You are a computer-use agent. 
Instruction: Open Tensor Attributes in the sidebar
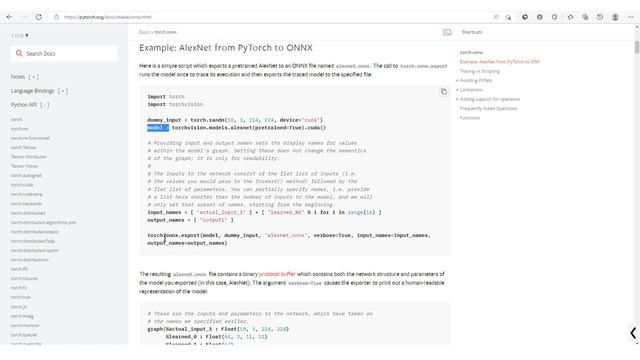tap(29, 157)
